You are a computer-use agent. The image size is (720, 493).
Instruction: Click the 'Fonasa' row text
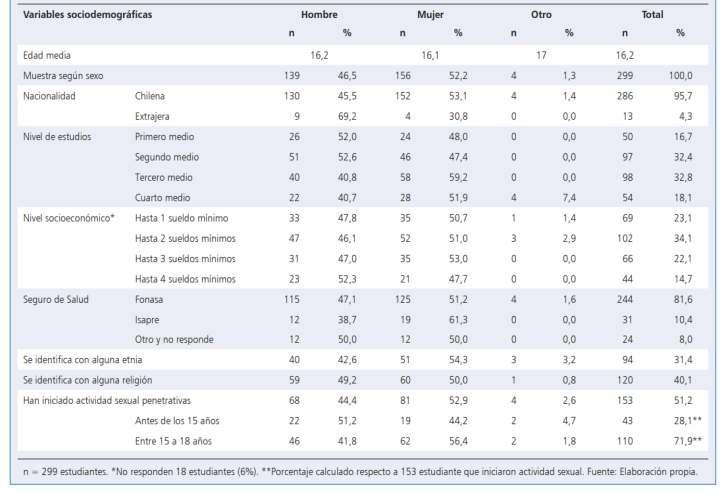click(149, 299)
